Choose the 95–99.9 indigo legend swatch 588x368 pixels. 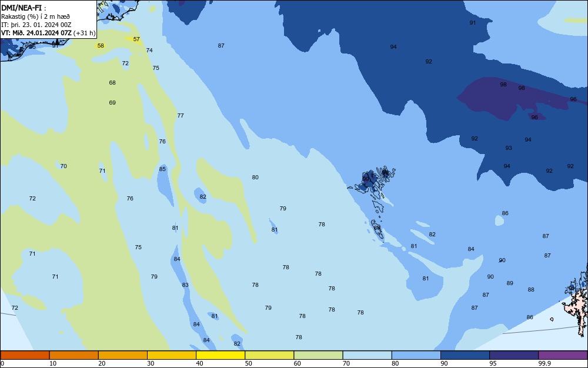pos(514,355)
